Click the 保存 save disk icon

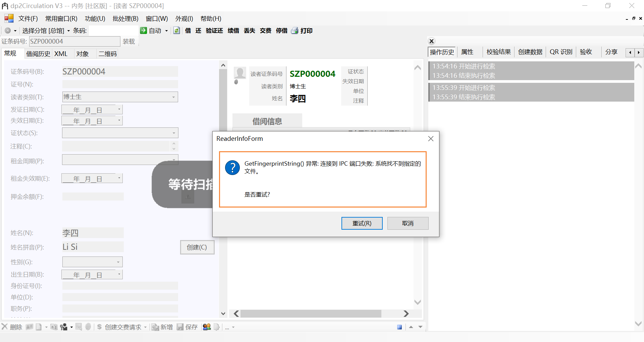click(x=180, y=327)
